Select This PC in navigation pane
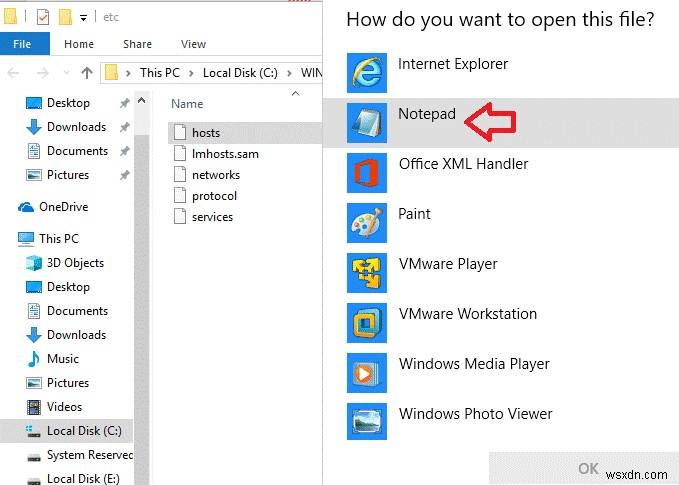Screen dimensions: 679x485 tap(59, 239)
